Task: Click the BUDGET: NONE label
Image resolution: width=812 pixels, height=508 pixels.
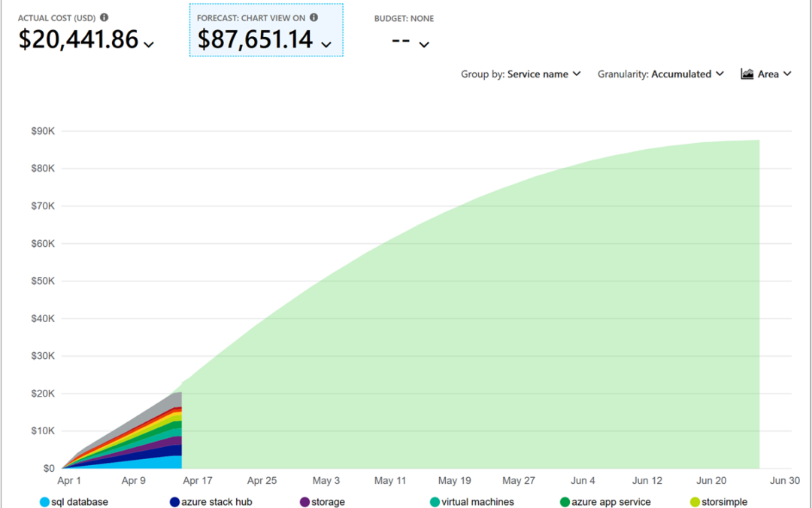Action: coord(404,19)
